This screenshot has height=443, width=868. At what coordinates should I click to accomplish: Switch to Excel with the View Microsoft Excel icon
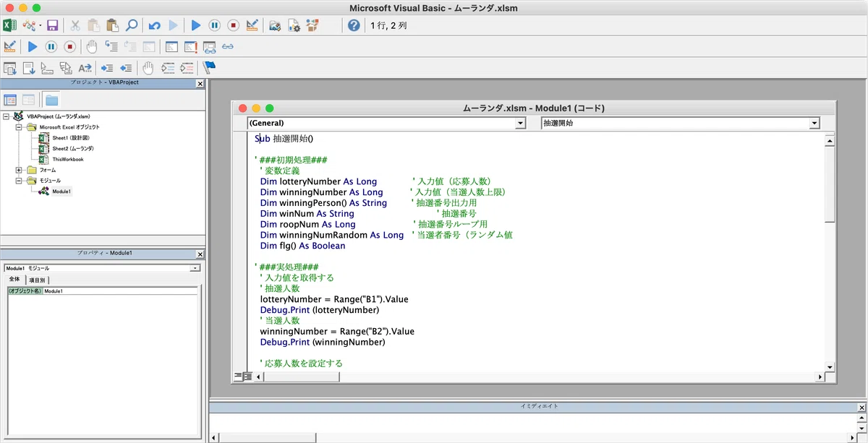[10, 25]
